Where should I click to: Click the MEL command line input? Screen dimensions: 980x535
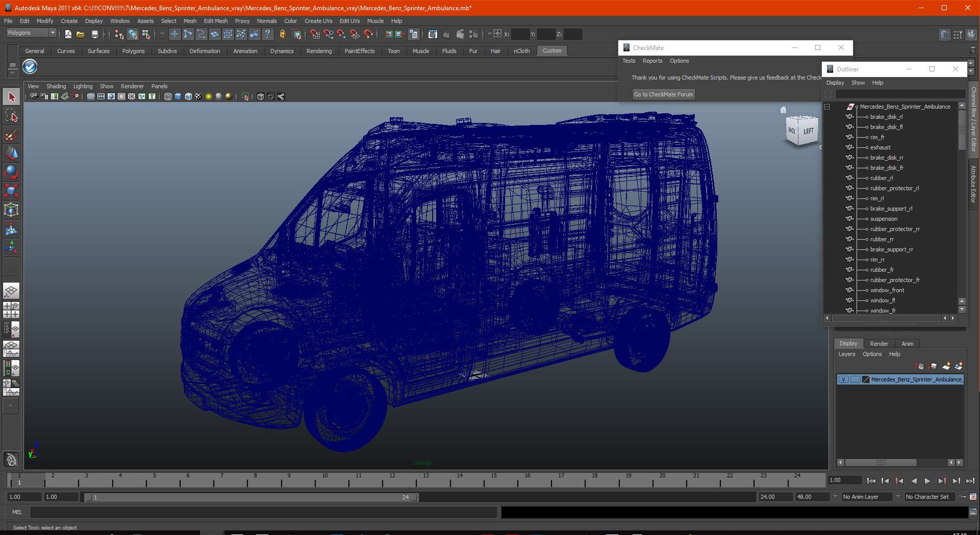click(x=264, y=512)
